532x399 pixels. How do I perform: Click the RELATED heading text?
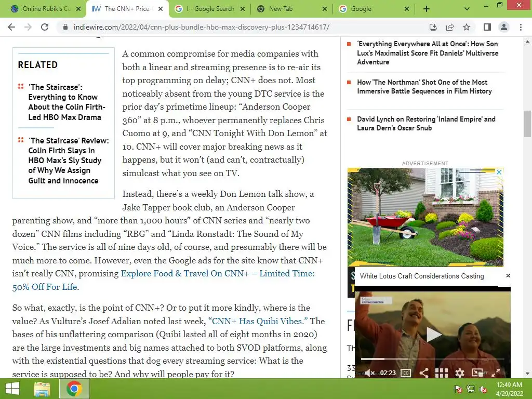point(37,65)
